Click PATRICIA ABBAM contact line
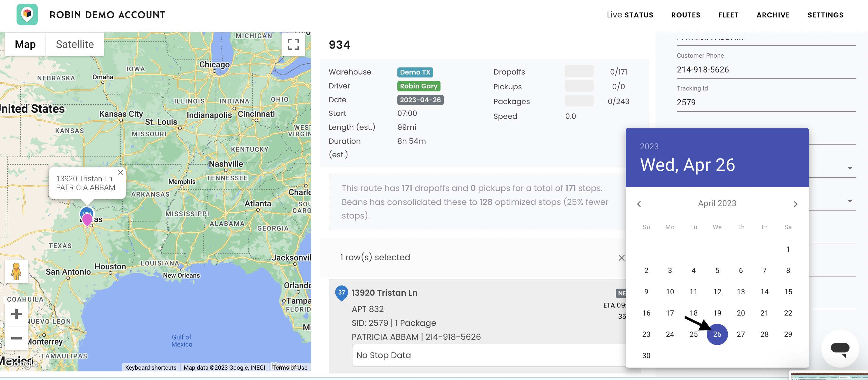Screen dimensions: 868x380 416,337
